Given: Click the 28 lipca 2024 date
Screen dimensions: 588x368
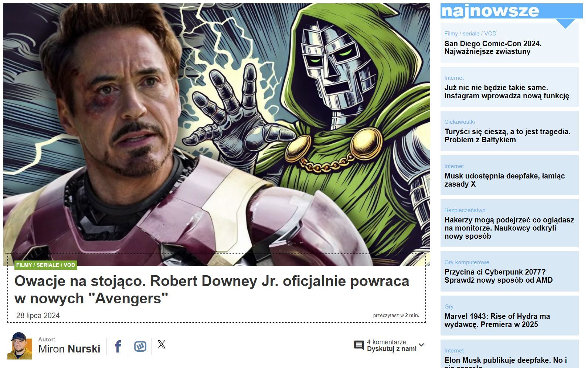Looking at the screenshot, I should point(38,316).
